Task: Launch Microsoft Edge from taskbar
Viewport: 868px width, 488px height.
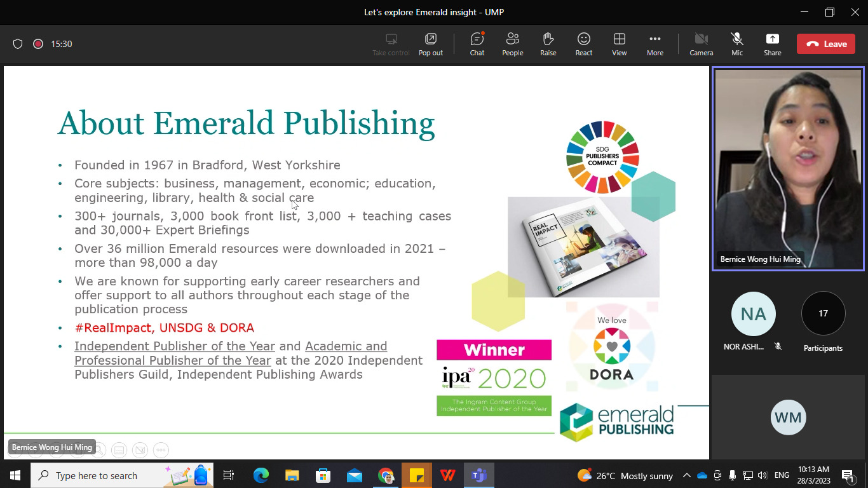Action: click(261, 475)
